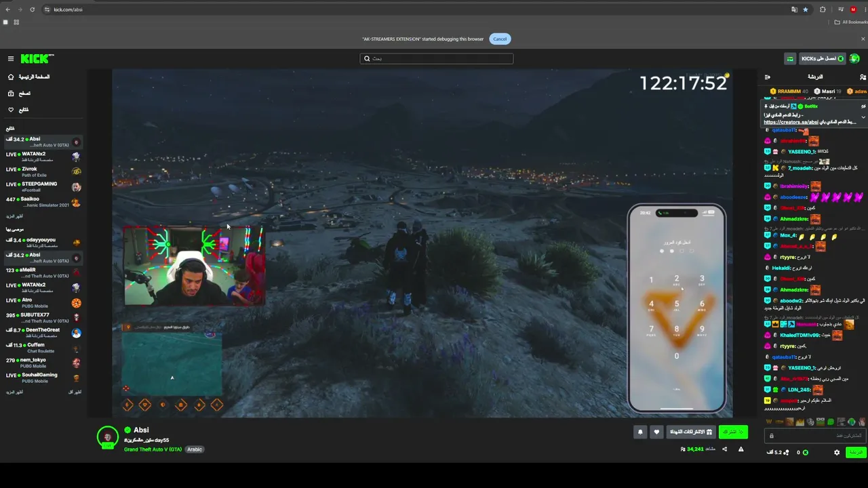Image resolution: width=868 pixels, height=488 pixels.
Task: Open the chat users list icon
Action: (x=863, y=77)
